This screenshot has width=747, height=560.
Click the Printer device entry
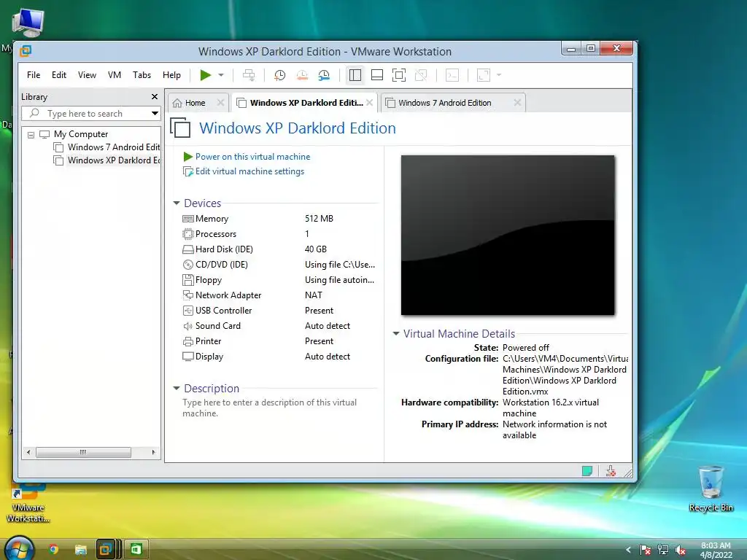pyautogui.click(x=208, y=341)
